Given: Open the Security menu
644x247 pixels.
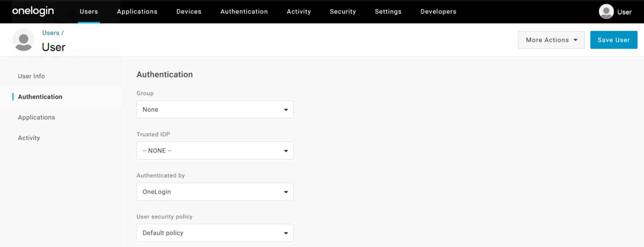Looking at the screenshot, I should pyautogui.click(x=342, y=11).
